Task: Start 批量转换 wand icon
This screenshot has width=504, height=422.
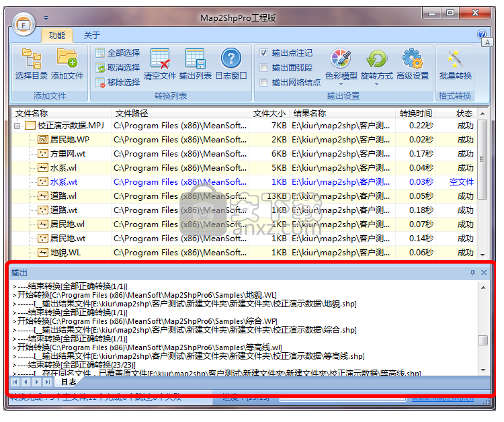Action: 455,58
